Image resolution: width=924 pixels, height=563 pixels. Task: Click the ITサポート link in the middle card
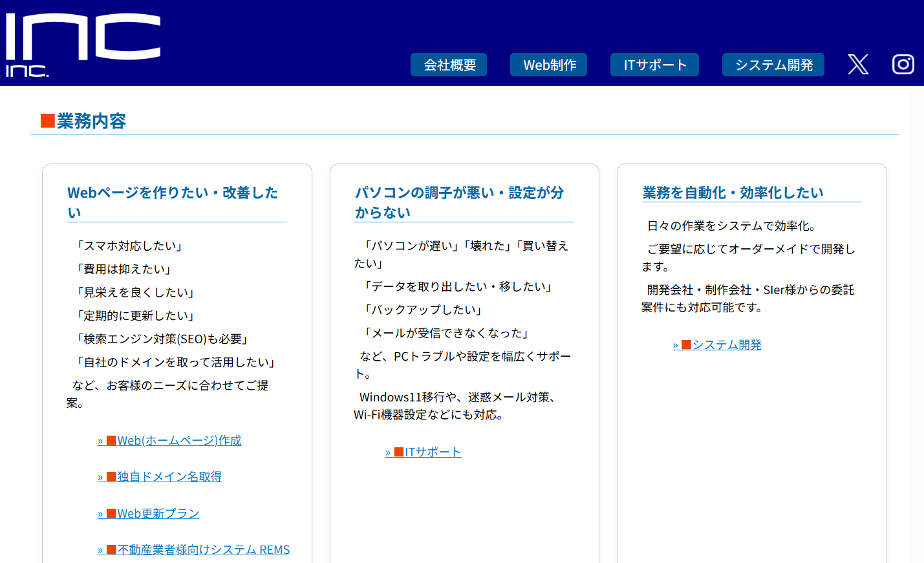pos(432,452)
